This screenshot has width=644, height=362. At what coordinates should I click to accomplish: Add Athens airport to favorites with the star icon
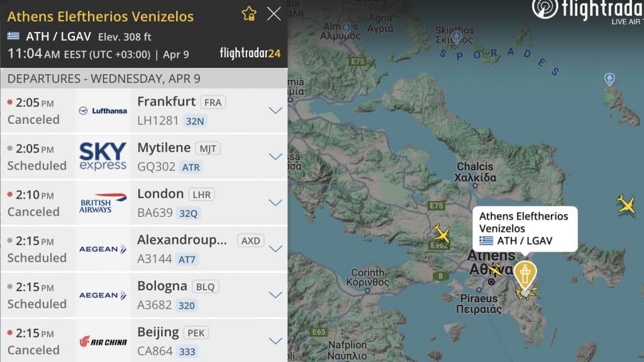[x=249, y=14]
